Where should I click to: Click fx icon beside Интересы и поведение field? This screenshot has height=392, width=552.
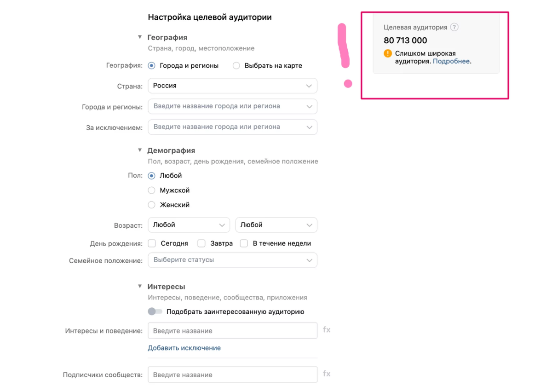point(327,330)
